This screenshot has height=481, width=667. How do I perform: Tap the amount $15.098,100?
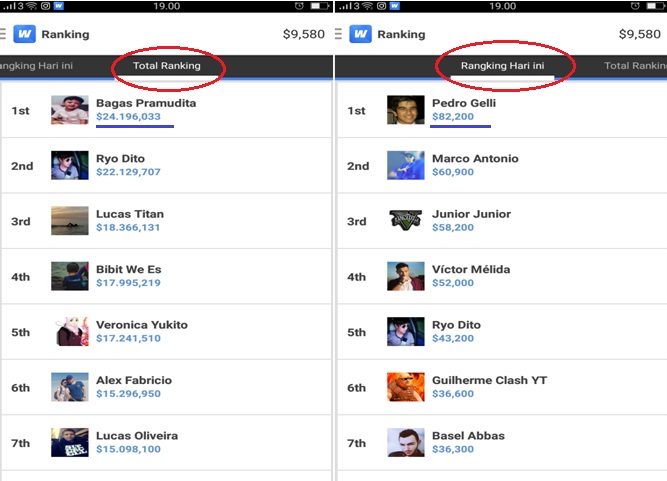point(128,449)
